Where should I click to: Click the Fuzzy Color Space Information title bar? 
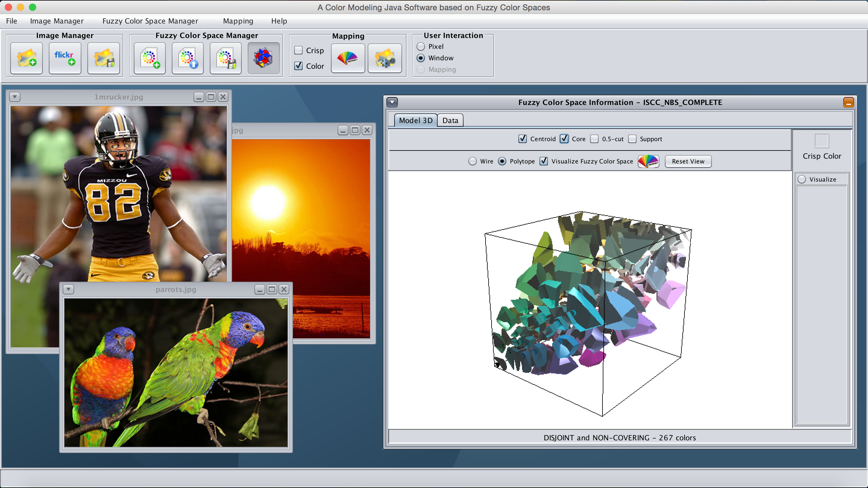pyautogui.click(x=620, y=102)
